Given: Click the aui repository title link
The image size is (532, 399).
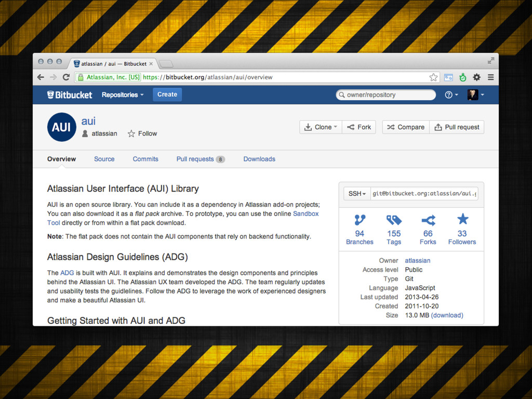Looking at the screenshot, I should click(88, 121).
